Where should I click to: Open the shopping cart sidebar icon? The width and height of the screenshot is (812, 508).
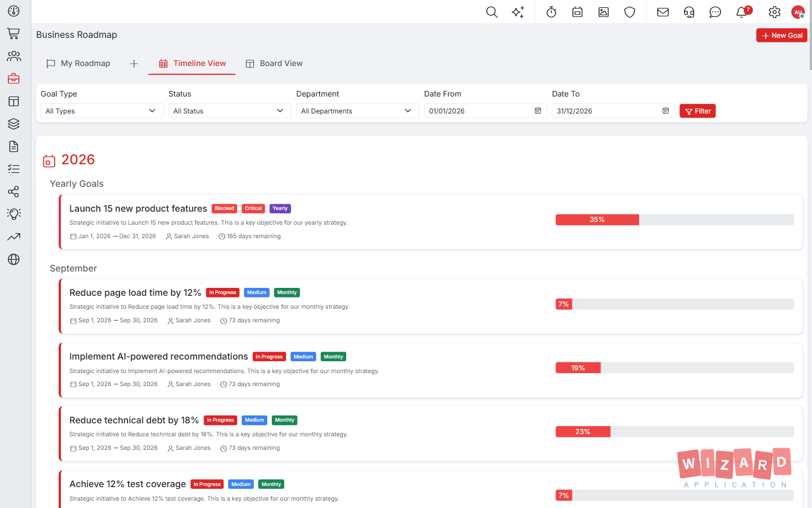pyautogui.click(x=14, y=34)
